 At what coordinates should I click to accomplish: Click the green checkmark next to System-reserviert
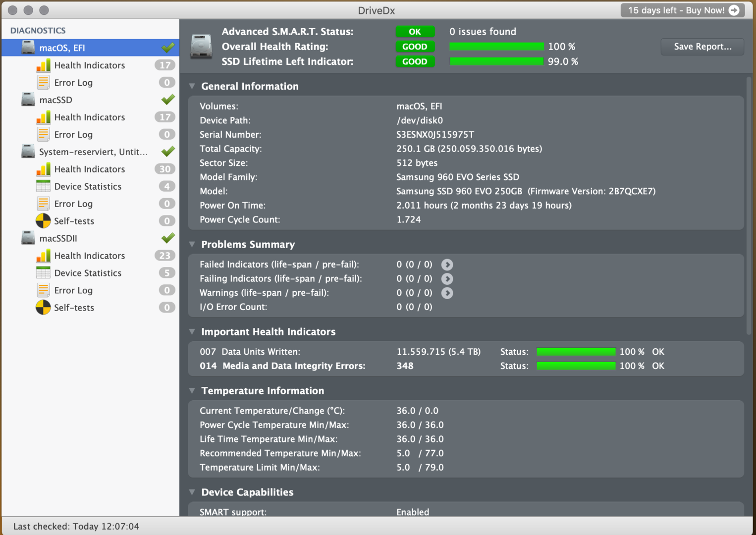coord(168,151)
